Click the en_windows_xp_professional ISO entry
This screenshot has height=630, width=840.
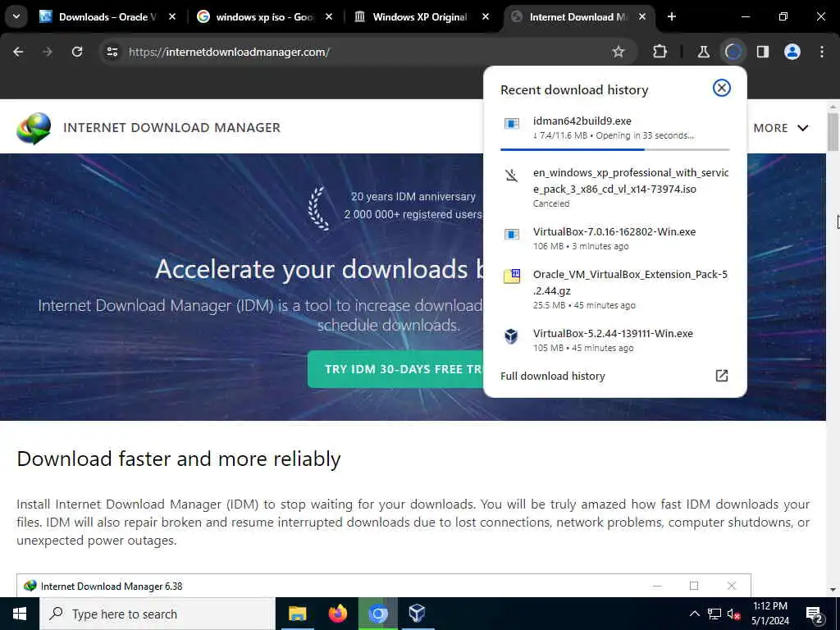pyautogui.click(x=615, y=187)
